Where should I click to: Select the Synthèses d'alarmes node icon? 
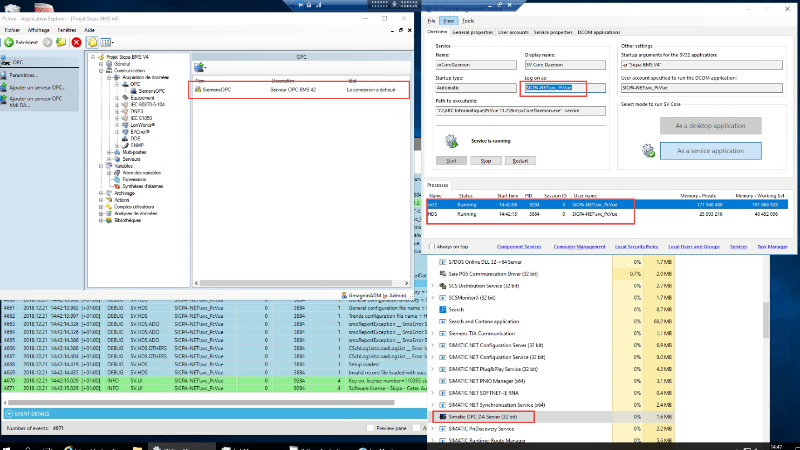117,186
